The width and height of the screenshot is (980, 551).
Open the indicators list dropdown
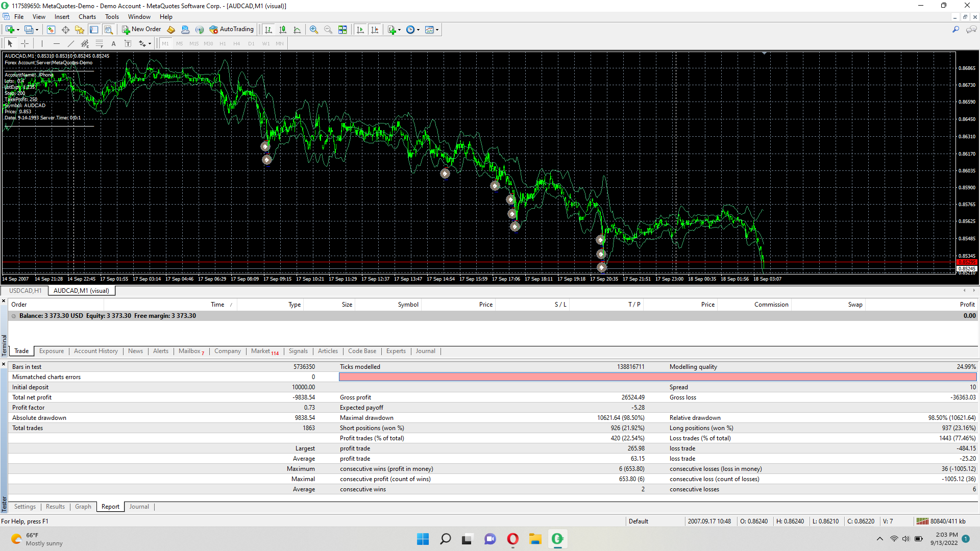coord(399,30)
